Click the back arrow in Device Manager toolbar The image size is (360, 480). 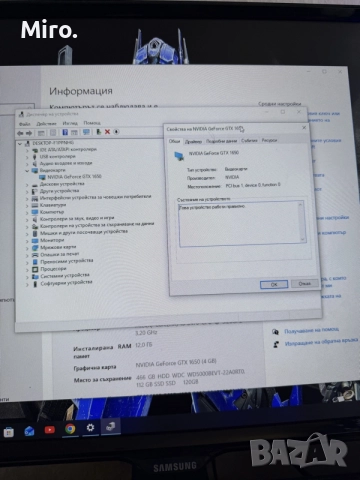point(20,133)
